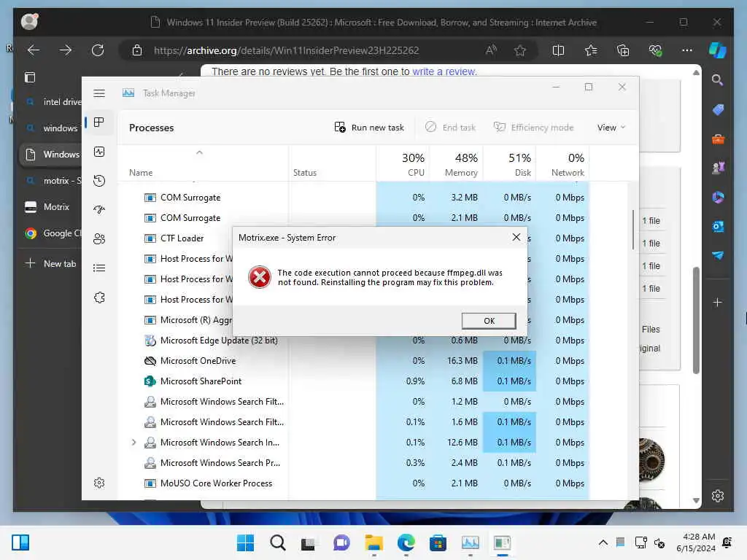Open Edge profile avatar

[x=29, y=22]
